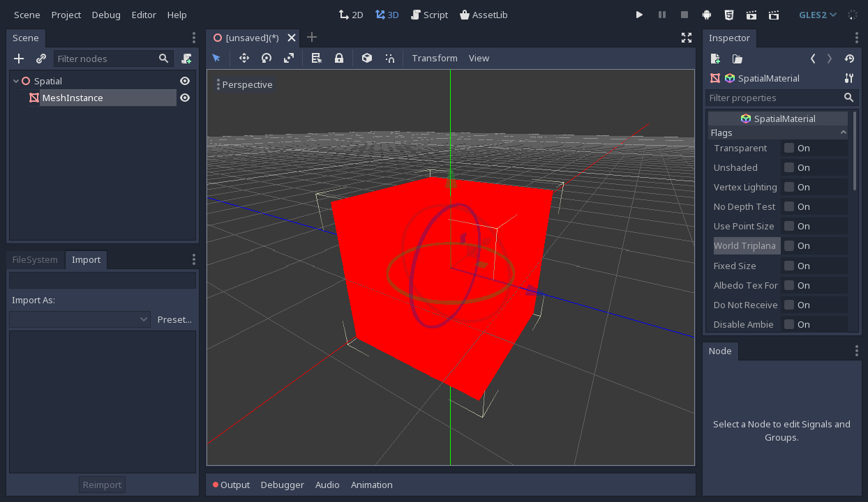Enable the Fixed Size checkbox
The height and width of the screenshot is (502, 868).
coord(789,266)
